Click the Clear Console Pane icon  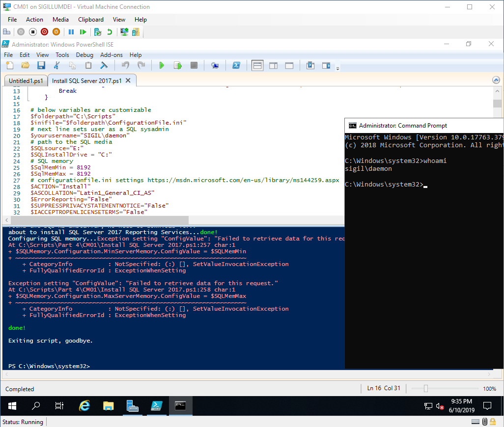pos(104,65)
